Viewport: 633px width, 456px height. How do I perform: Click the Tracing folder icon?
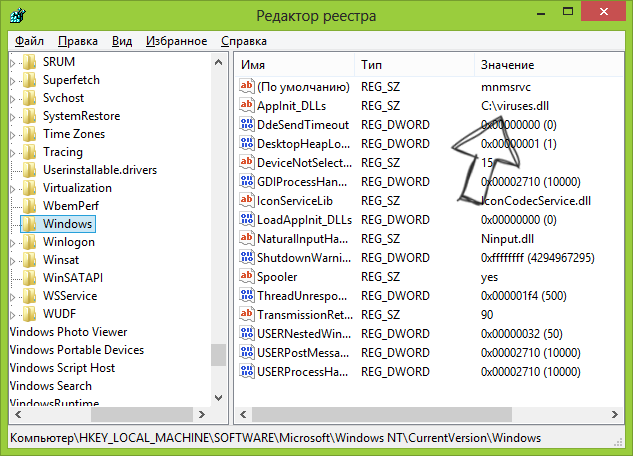pyautogui.click(x=29, y=152)
